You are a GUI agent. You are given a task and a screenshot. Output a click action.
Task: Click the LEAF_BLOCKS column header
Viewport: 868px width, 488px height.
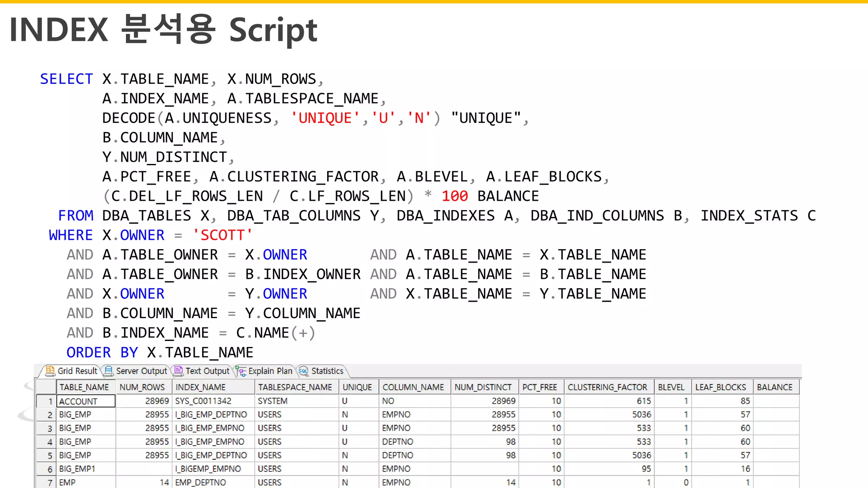point(722,387)
